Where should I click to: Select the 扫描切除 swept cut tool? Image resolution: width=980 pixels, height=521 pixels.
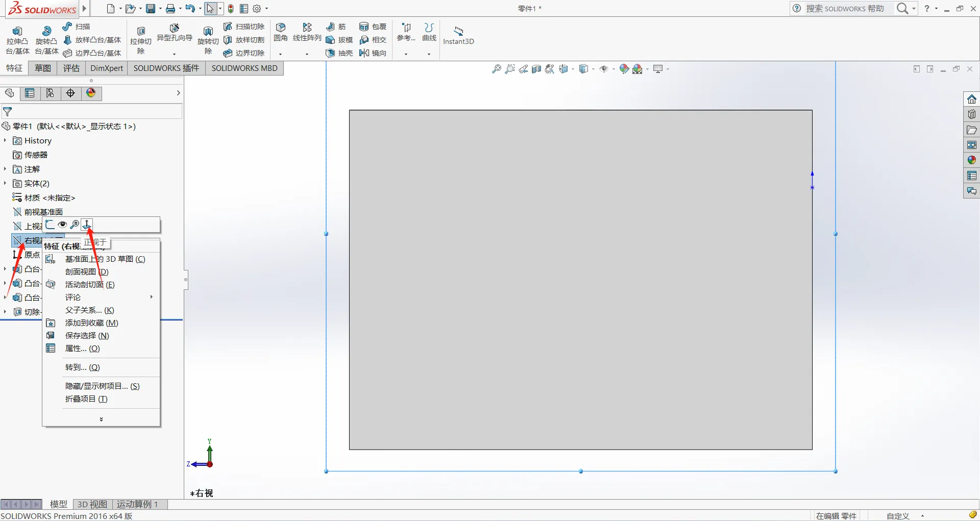point(244,26)
